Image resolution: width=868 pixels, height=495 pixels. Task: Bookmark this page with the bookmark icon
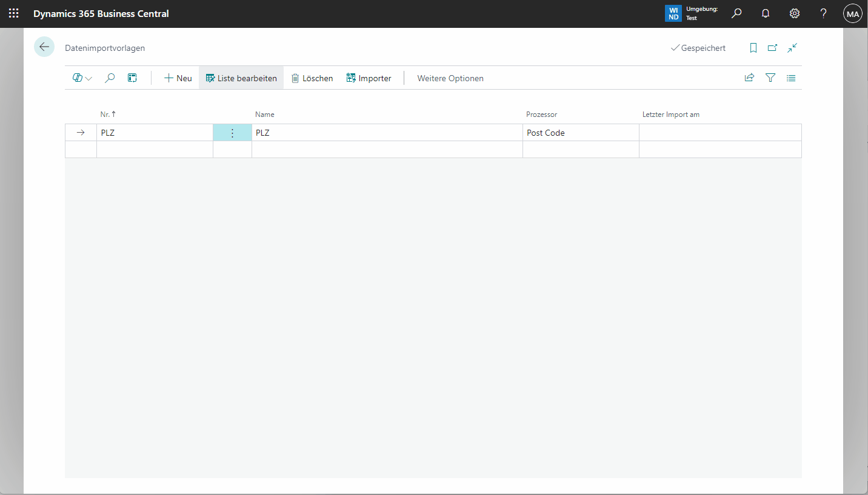(x=753, y=48)
